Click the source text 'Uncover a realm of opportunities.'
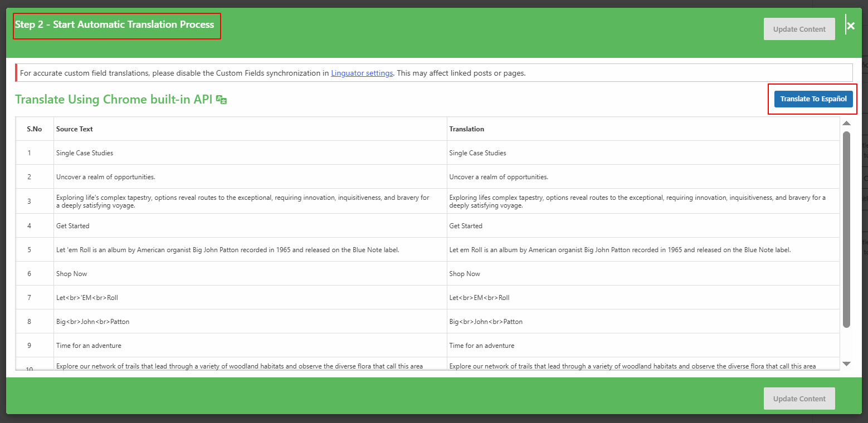 point(106,176)
